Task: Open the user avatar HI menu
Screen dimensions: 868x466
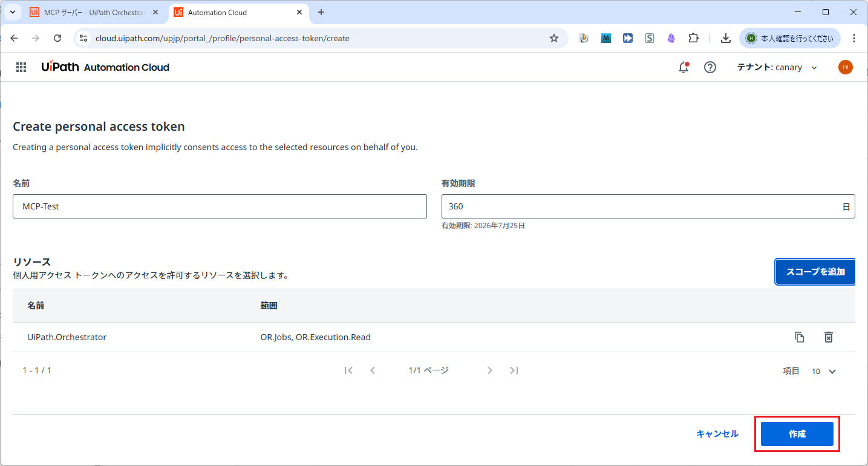Action: point(846,67)
